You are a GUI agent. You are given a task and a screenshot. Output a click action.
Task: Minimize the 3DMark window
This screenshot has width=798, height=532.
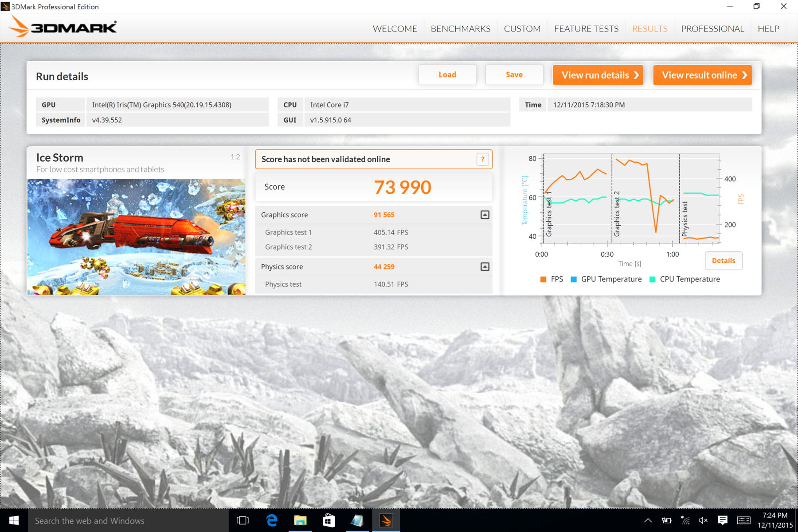(730, 6)
